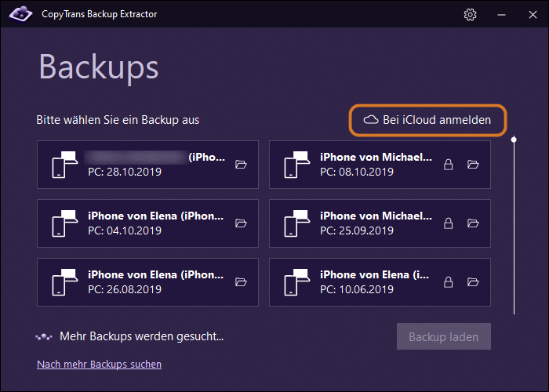549x392 pixels.
Task: Open folder of the 04.10.2019 backup
Action: point(241,223)
